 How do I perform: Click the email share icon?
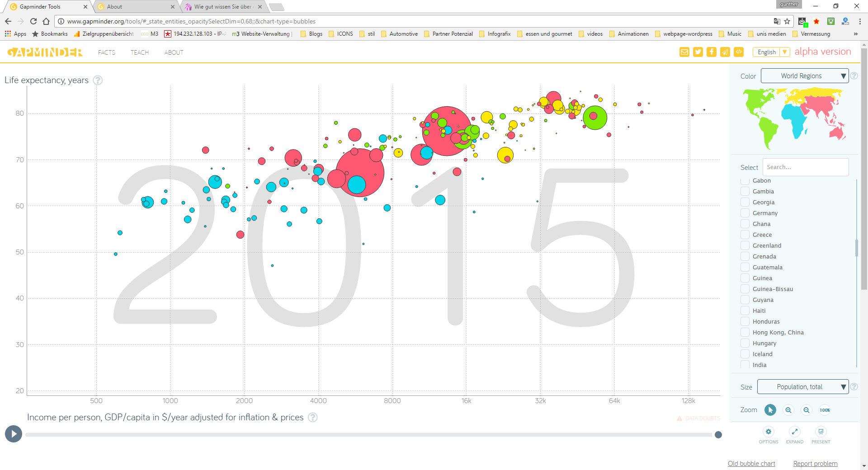(x=684, y=52)
